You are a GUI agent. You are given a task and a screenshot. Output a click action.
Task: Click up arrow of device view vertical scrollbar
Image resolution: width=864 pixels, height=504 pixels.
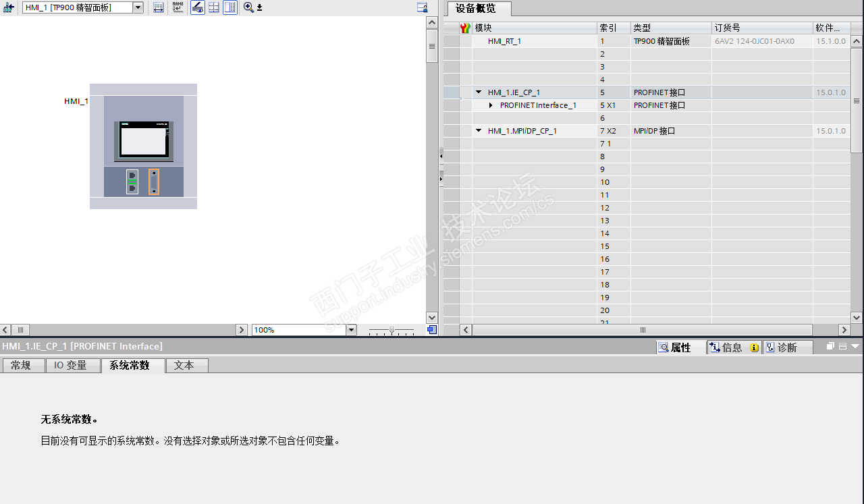432,23
